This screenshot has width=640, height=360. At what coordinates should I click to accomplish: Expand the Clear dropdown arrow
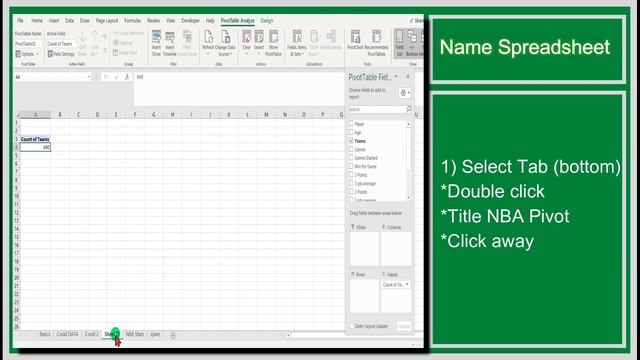[x=247, y=54]
